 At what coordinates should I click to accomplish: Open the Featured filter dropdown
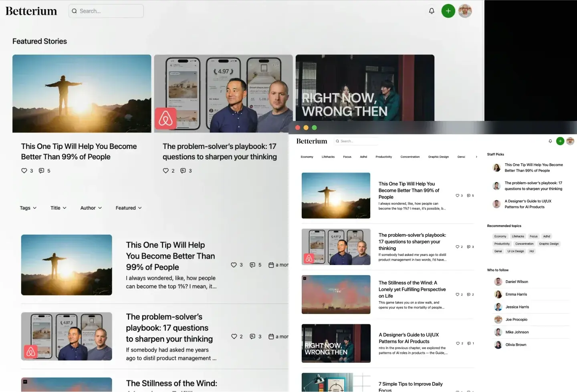point(129,208)
